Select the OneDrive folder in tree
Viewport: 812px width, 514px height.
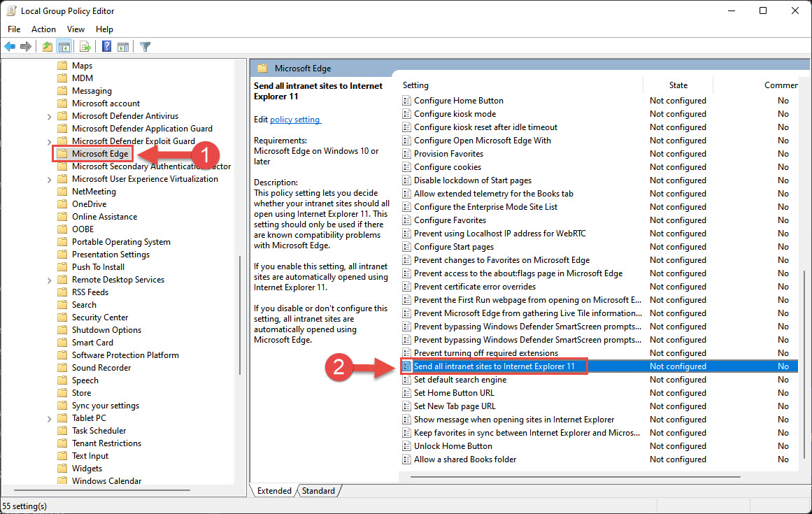(89, 204)
